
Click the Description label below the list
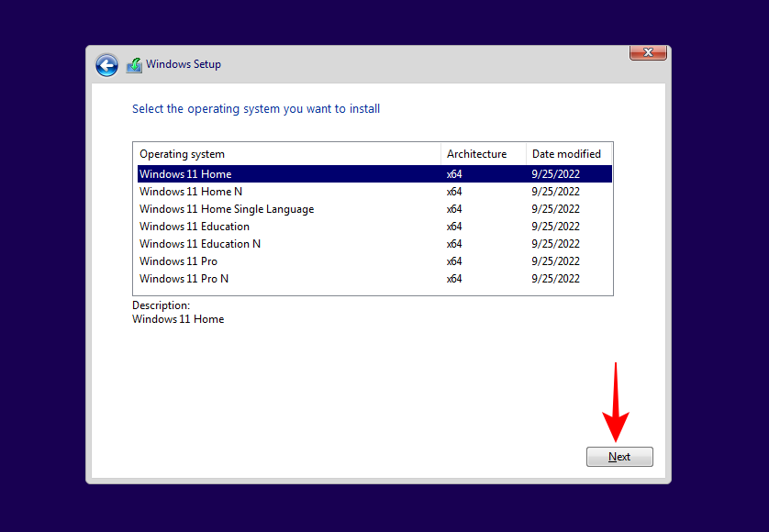160,305
